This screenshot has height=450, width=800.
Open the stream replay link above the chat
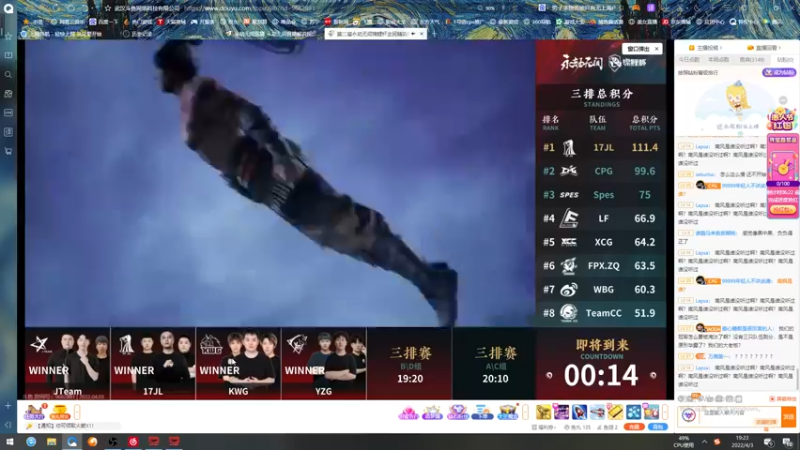(x=764, y=47)
